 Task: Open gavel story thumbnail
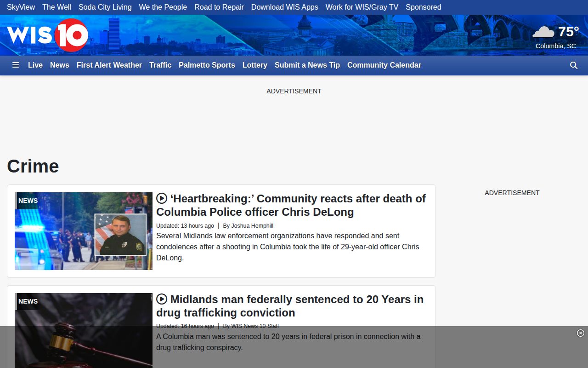pos(84,330)
